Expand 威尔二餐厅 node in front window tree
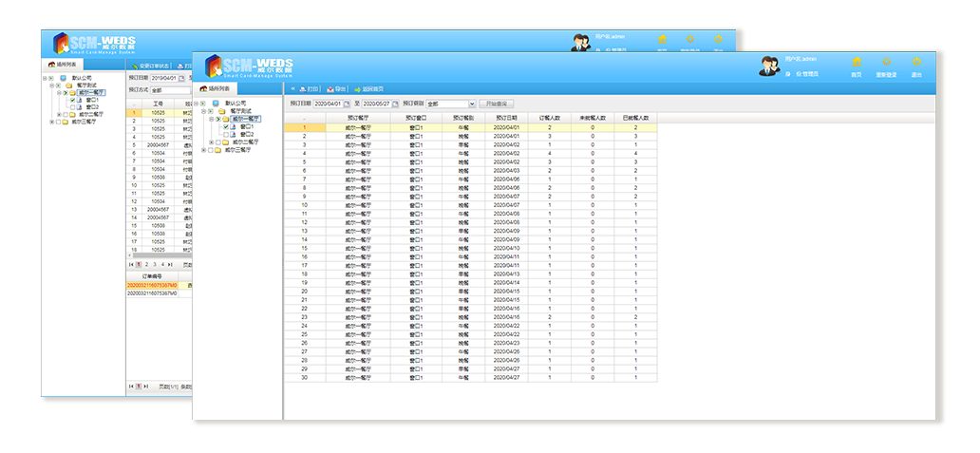 pyautogui.click(x=210, y=142)
